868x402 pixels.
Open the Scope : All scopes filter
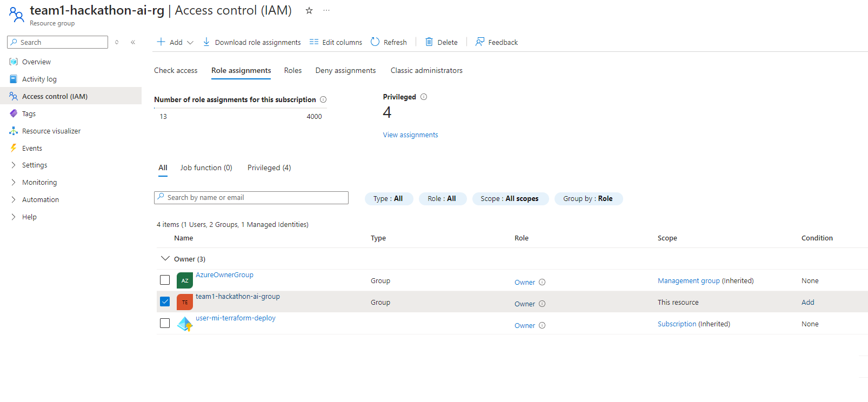(510, 199)
